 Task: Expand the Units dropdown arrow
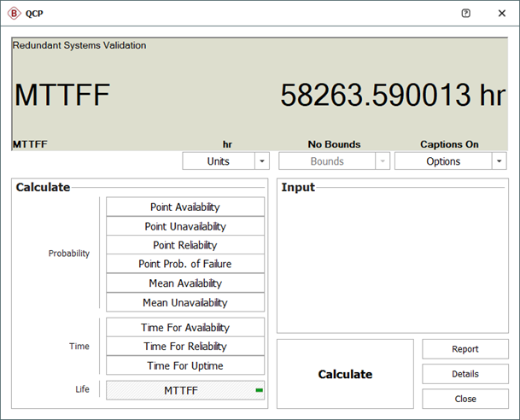[262, 161]
